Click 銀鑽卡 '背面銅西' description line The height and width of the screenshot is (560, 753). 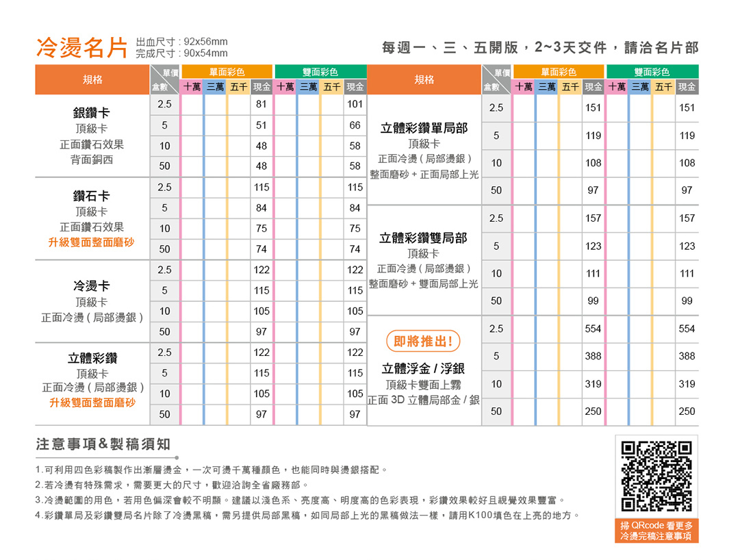(x=91, y=160)
